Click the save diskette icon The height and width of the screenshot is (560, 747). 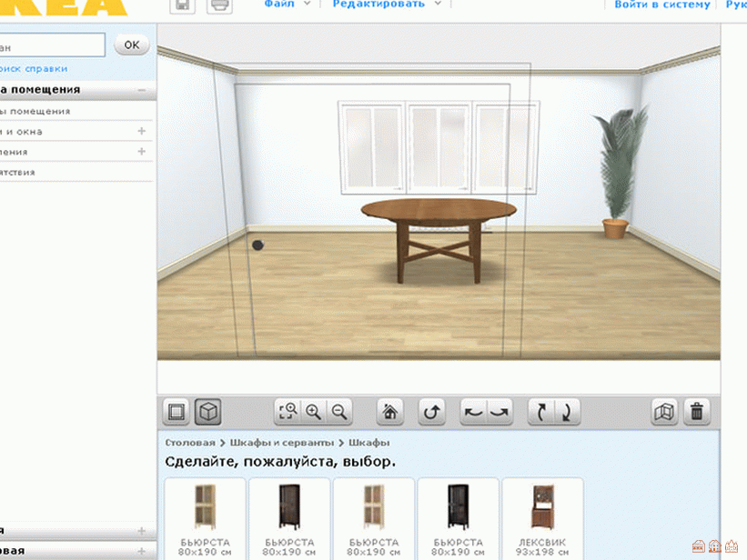tap(182, 5)
